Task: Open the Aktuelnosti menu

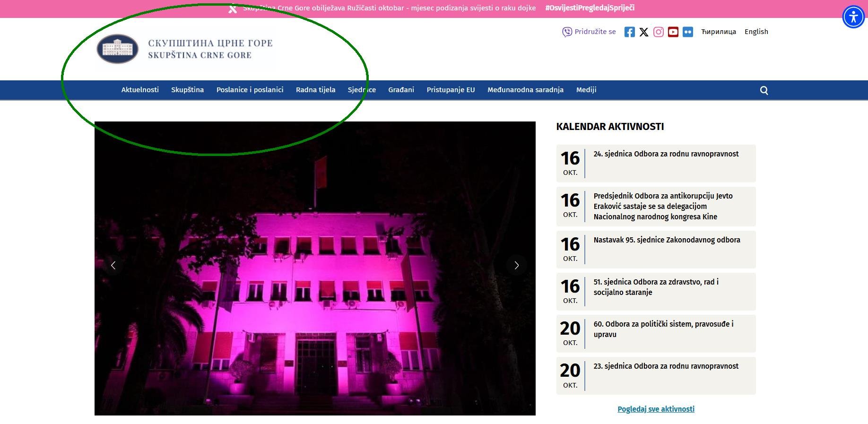Action: coord(140,90)
